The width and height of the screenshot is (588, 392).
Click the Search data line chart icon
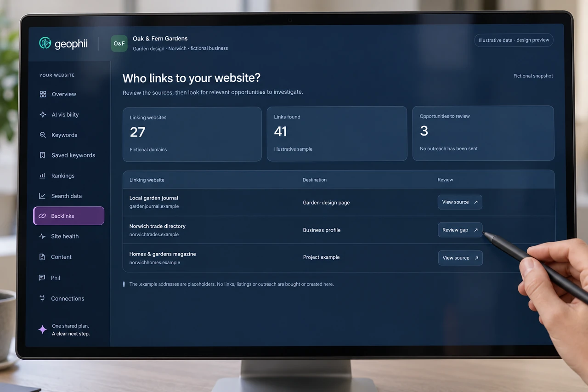tap(42, 196)
